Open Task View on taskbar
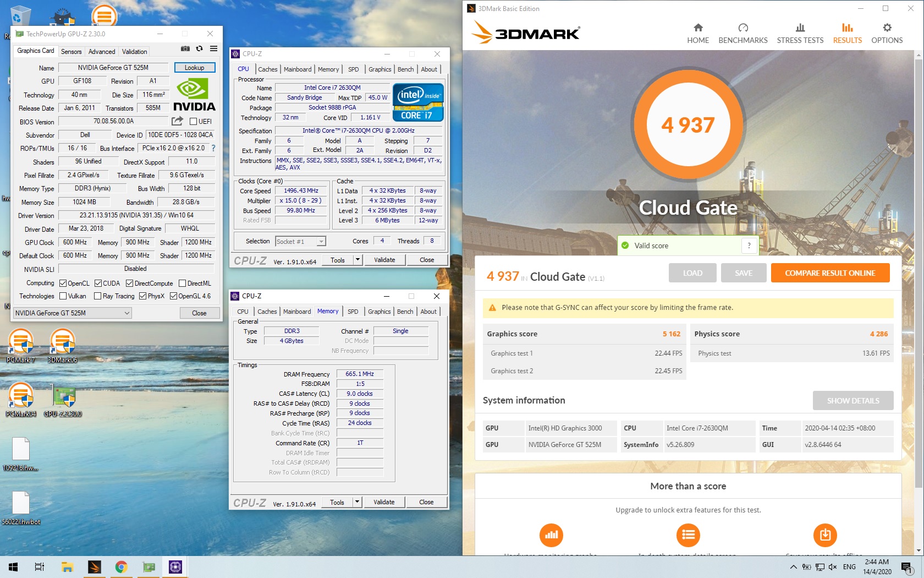Screen dimensions: 924x578 coord(40,566)
